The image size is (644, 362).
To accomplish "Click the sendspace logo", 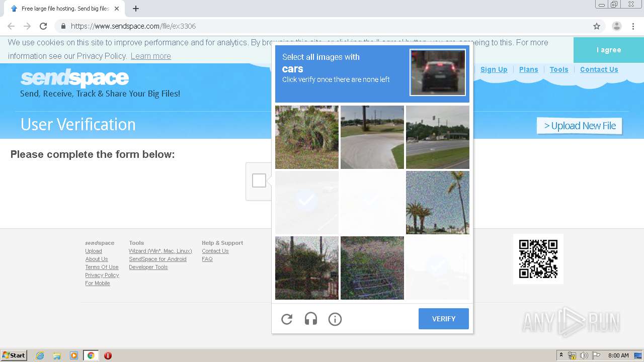I will [x=75, y=78].
